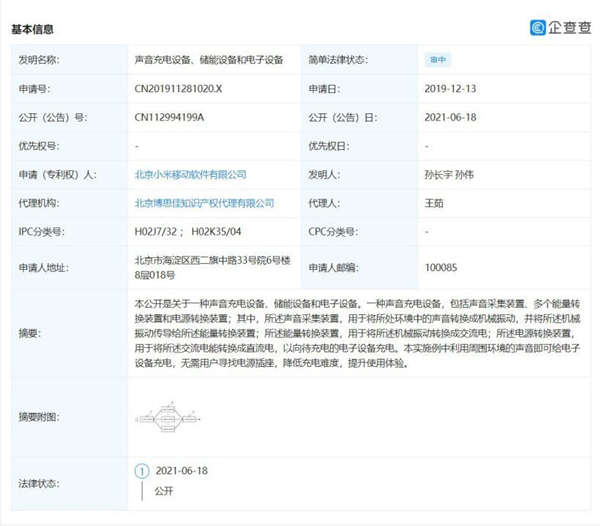This screenshot has height=526, width=600.
Task: Select the 代理机构 label
Action: point(39,203)
